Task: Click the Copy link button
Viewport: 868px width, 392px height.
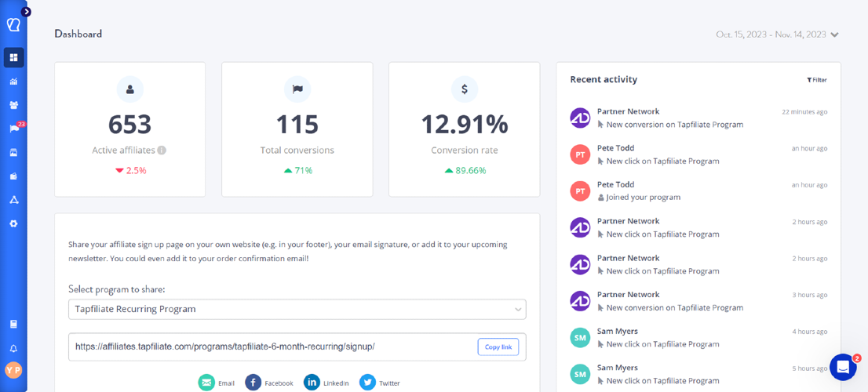Action: [x=498, y=347]
